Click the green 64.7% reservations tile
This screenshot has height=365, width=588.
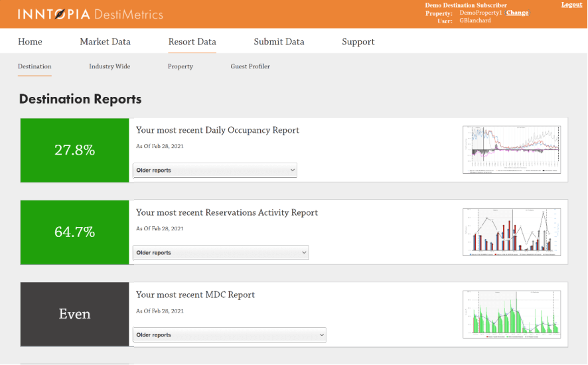click(74, 232)
